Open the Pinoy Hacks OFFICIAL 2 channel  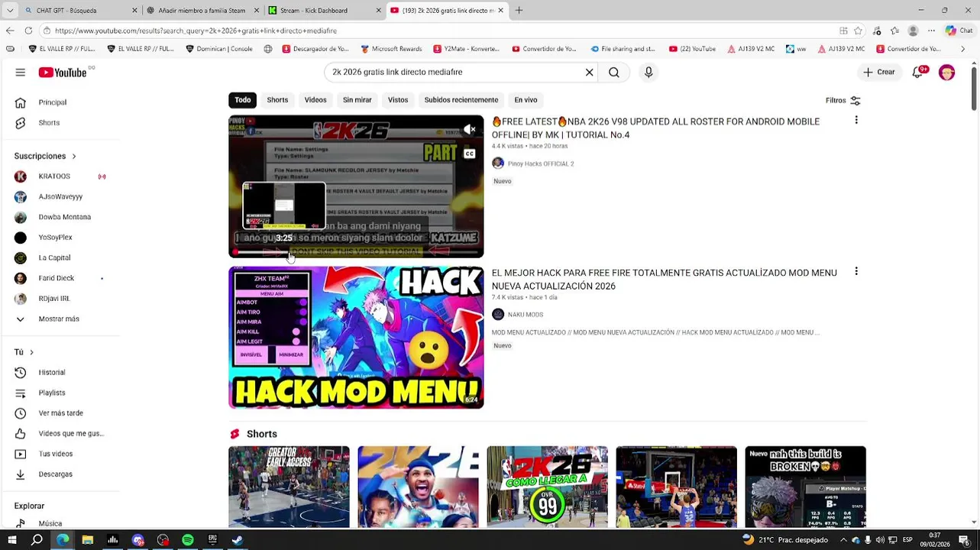click(540, 163)
